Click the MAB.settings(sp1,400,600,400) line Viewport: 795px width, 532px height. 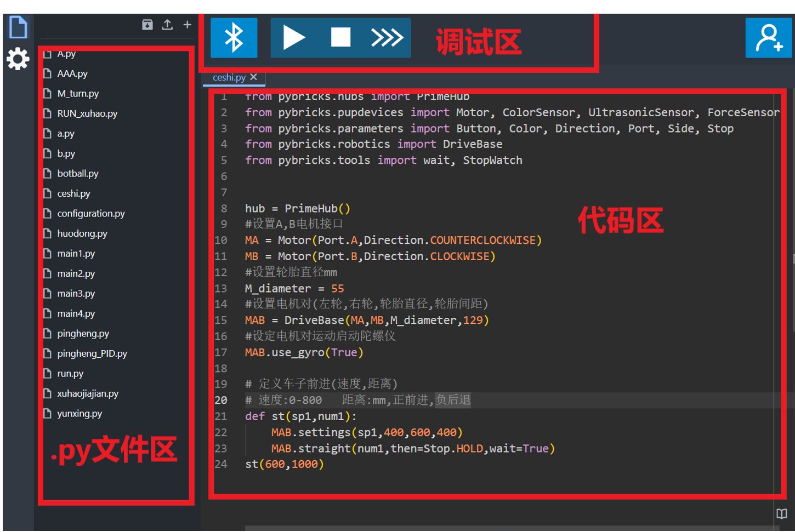[367, 432]
